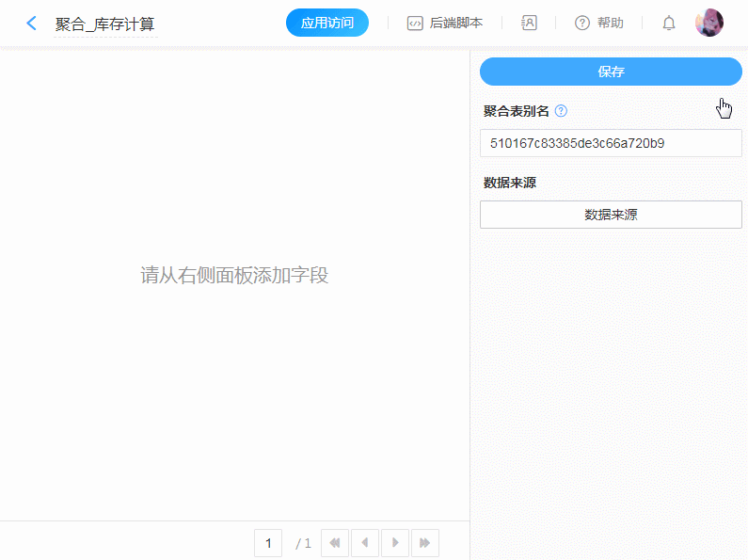Open the notifications bell
Viewport: 748px width, 560px height.
click(669, 24)
